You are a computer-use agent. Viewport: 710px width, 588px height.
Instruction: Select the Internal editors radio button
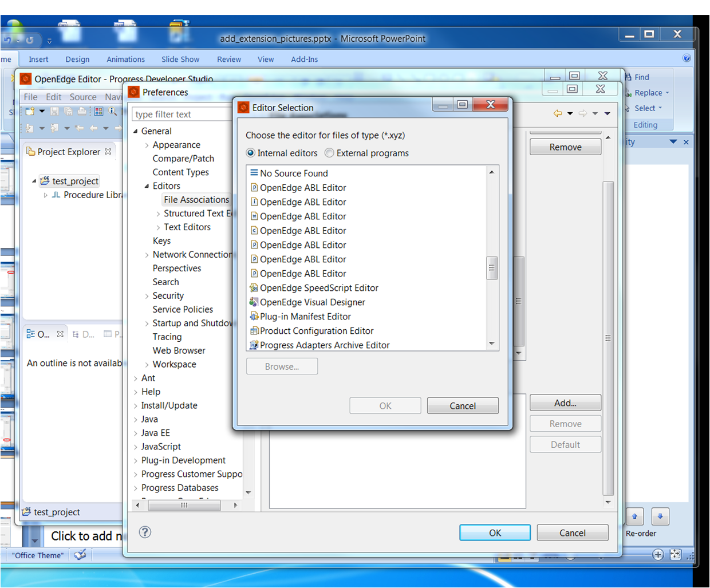click(x=250, y=153)
